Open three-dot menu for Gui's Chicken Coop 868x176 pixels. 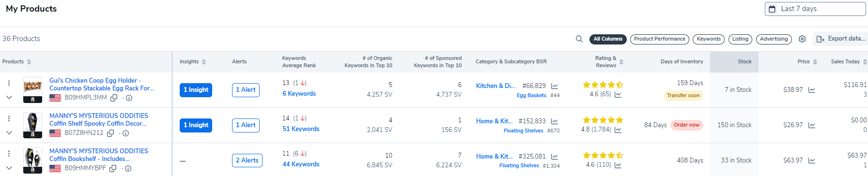click(x=9, y=83)
